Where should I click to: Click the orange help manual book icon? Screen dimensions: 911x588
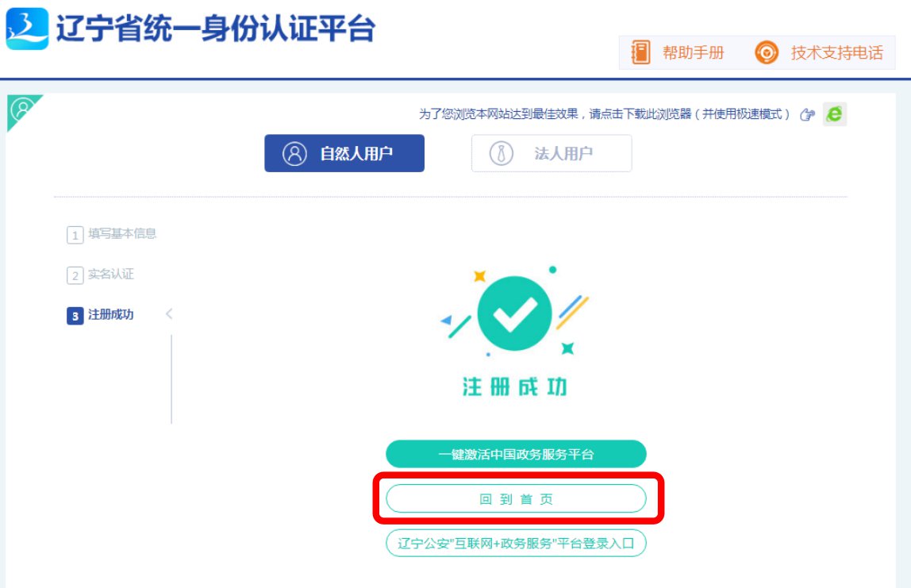640,53
